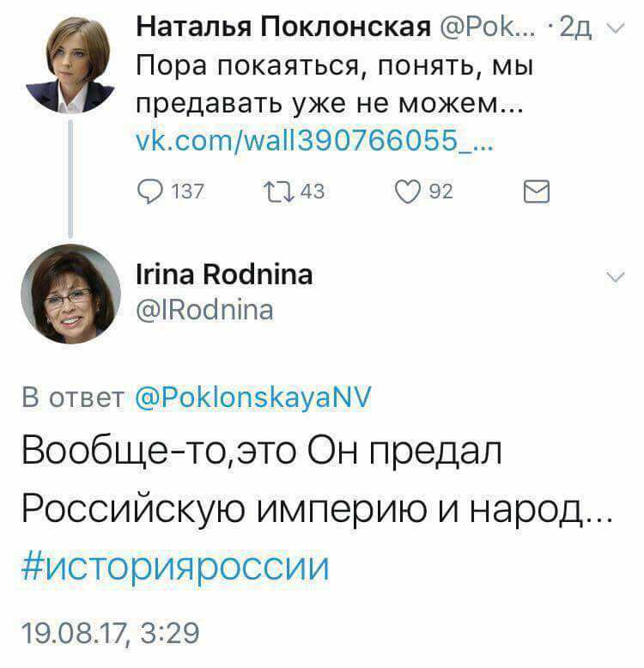
Task: Click the @IRodnina handle
Action: pyautogui.click(x=205, y=310)
